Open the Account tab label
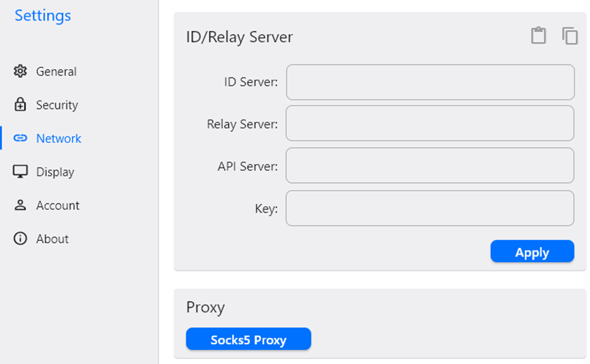The height and width of the screenshot is (364, 590). click(57, 205)
